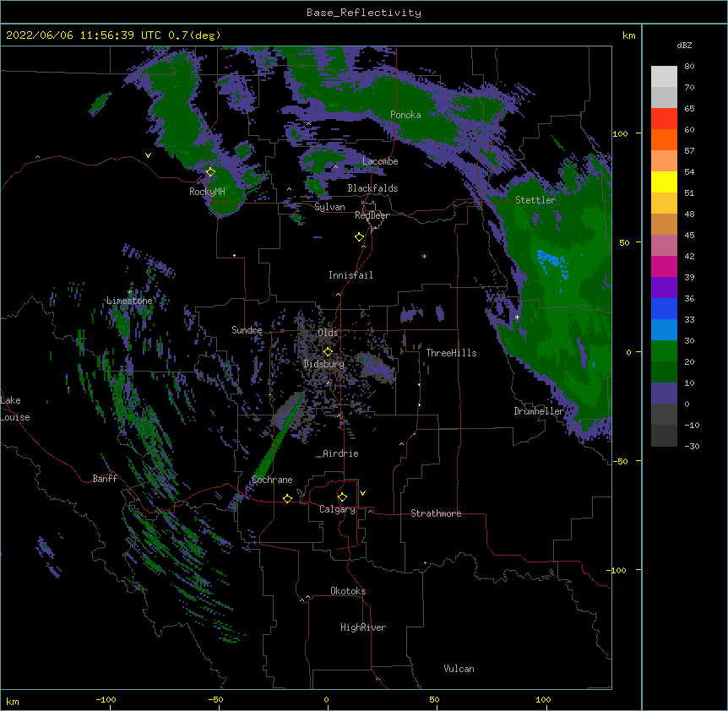This screenshot has height=711, width=728.
Task: Click the -50 tick on the right axis
Action: 620,461
